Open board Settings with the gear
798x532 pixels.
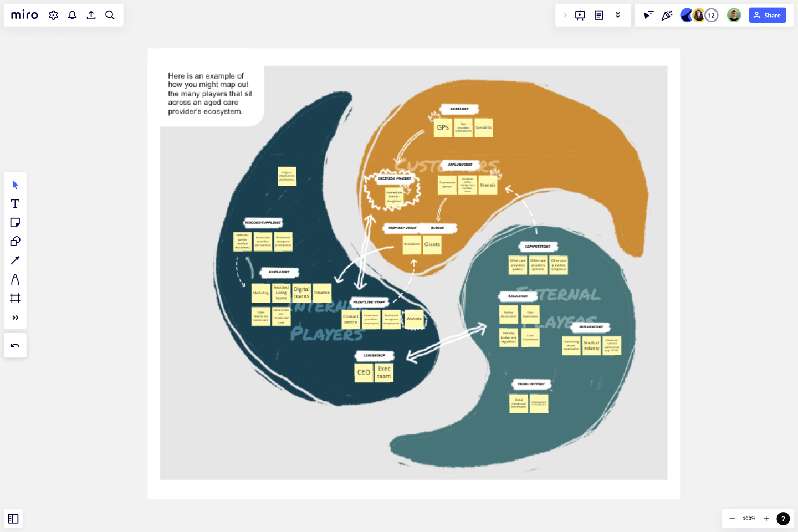click(53, 15)
